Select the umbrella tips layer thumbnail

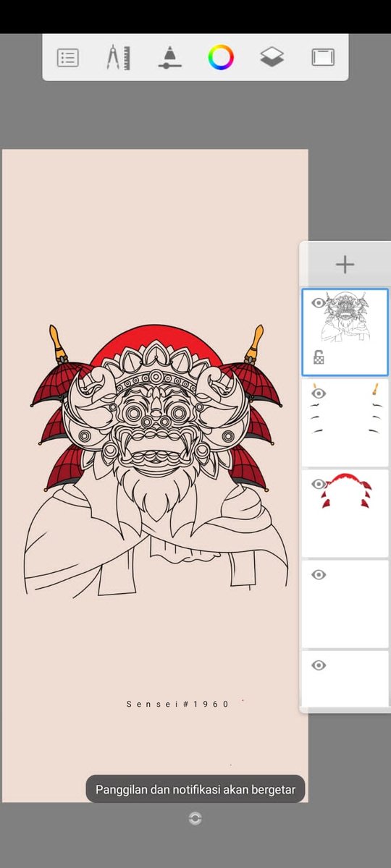coord(345,422)
